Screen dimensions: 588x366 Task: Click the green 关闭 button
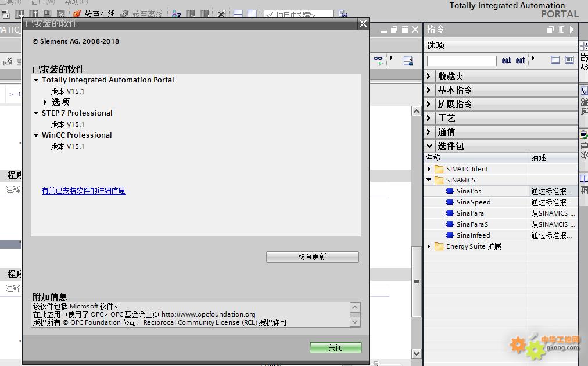[x=336, y=347]
